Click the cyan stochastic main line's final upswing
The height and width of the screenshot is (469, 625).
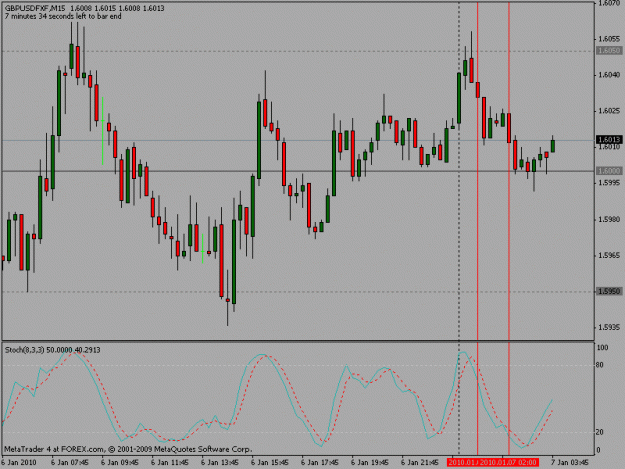click(540, 422)
